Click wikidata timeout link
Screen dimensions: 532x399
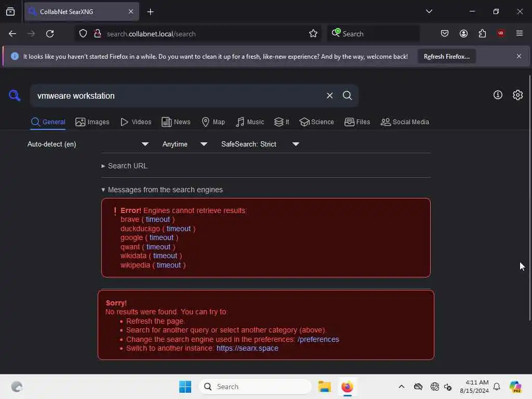(165, 256)
